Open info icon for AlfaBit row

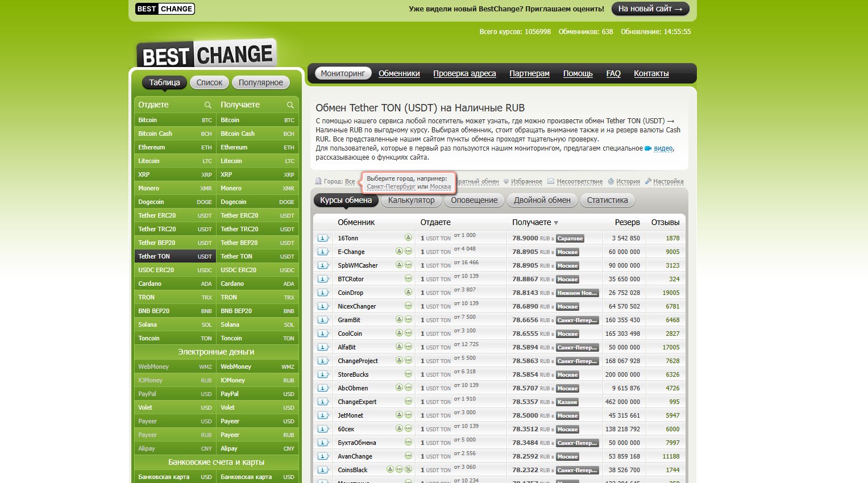point(323,347)
